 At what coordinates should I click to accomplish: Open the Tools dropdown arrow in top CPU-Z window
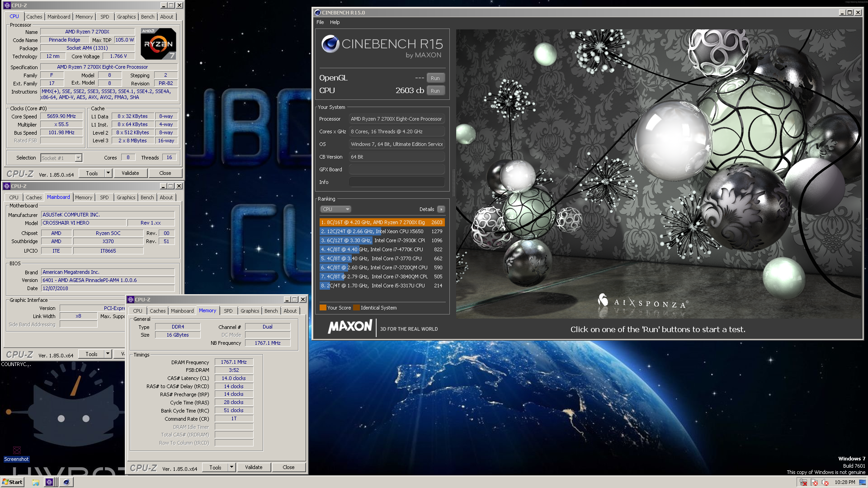(108, 173)
